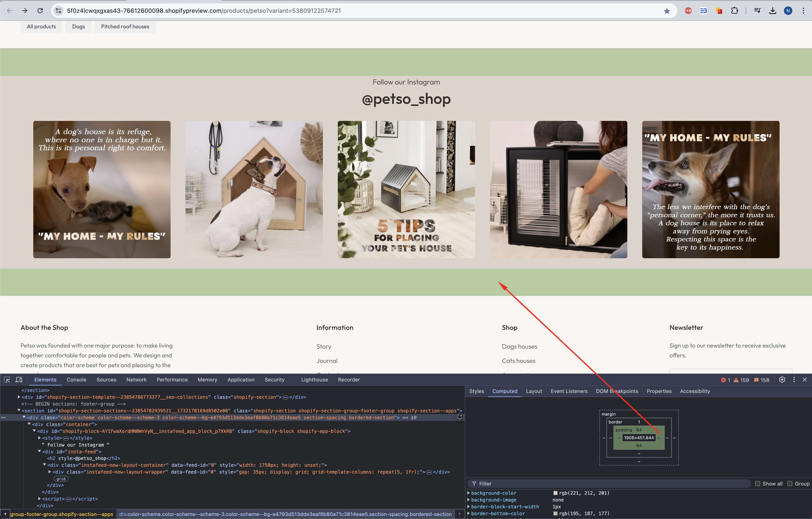
Task: Open DevTools three-dot customize menu
Action: click(794, 380)
